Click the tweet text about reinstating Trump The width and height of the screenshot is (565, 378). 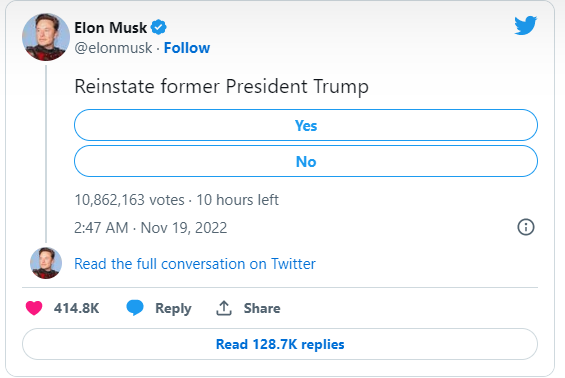coord(221,86)
